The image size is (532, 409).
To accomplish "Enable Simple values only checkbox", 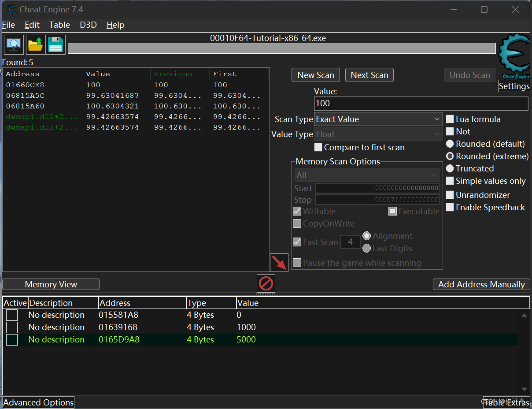I will point(450,181).
